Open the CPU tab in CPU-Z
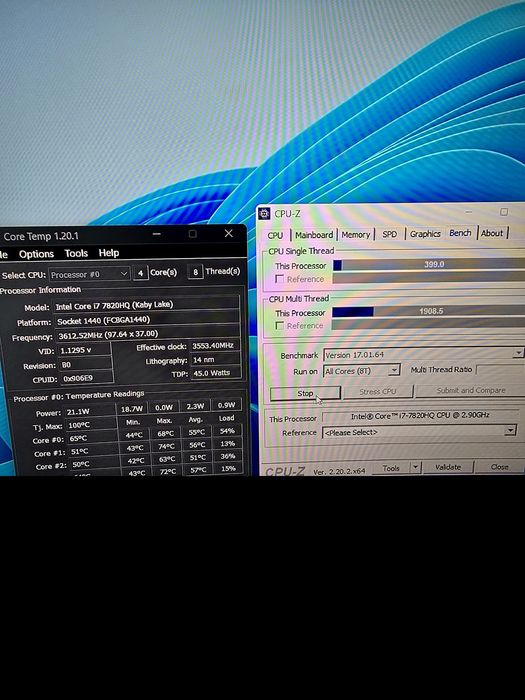Image resolution: width=525 pixels, height=700 pixels. coord(275,235)
